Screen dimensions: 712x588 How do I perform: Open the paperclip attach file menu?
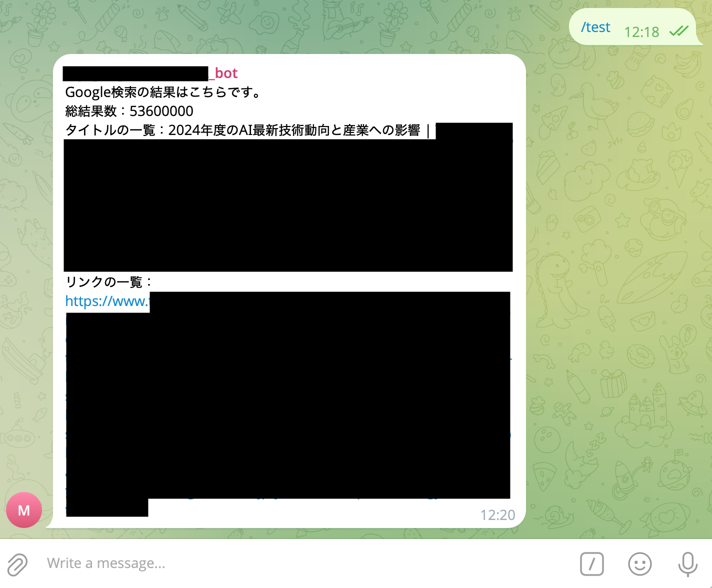(17, 564)
